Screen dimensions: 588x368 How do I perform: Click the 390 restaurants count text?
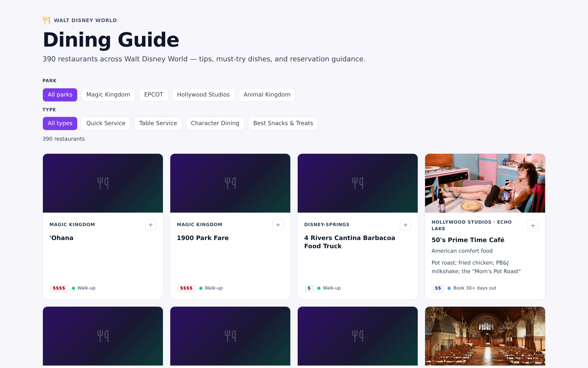tap(64, 139)
